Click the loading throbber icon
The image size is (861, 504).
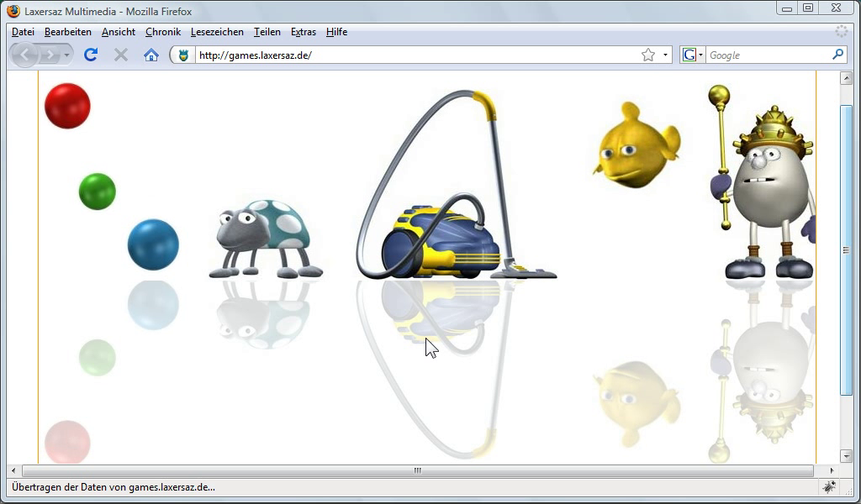click(x=841, y=31)
